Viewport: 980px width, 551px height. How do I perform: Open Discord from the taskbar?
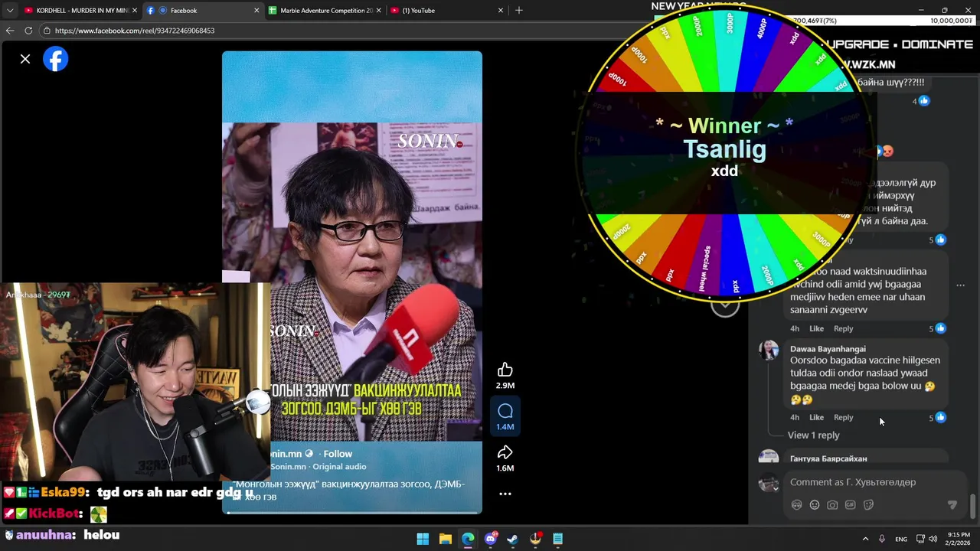pyautogui.click(x=491, y=539)
